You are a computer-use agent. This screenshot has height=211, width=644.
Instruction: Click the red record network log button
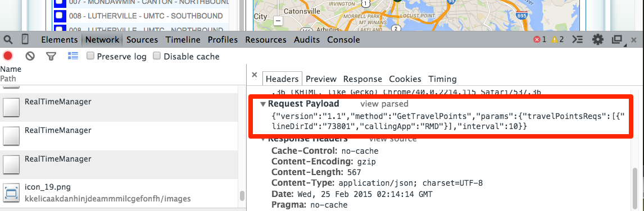coord(8,56)
